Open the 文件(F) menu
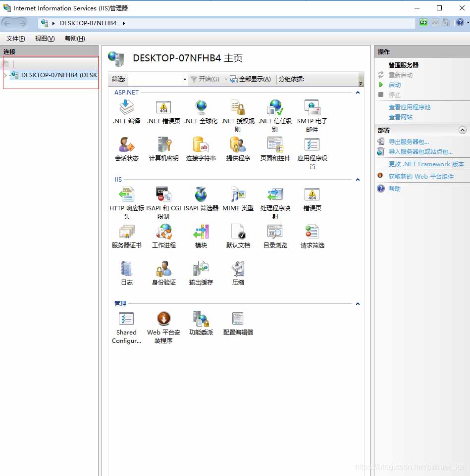 pos(15,39)
